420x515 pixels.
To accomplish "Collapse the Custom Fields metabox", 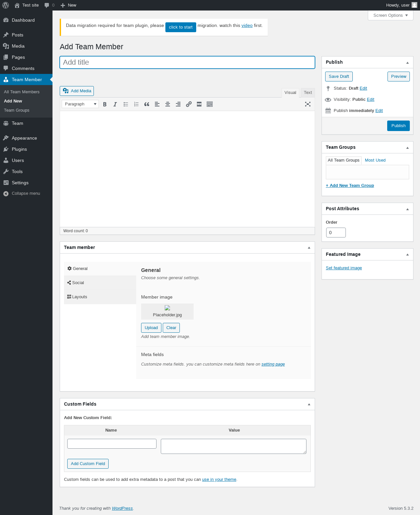I will click(309, 404).
